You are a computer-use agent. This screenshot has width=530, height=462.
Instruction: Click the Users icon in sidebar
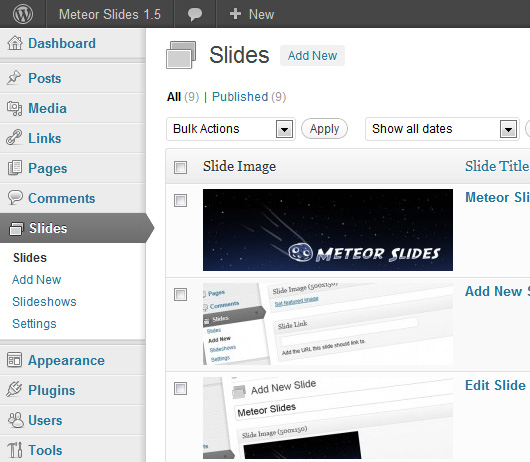[15, 420]
